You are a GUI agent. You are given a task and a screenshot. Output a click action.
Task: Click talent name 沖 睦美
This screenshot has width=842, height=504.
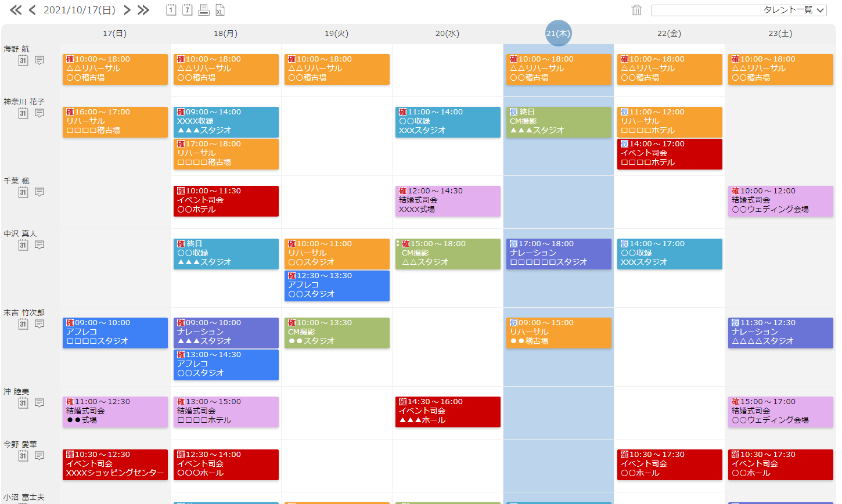pyautogui.click(x=16, y=391)
